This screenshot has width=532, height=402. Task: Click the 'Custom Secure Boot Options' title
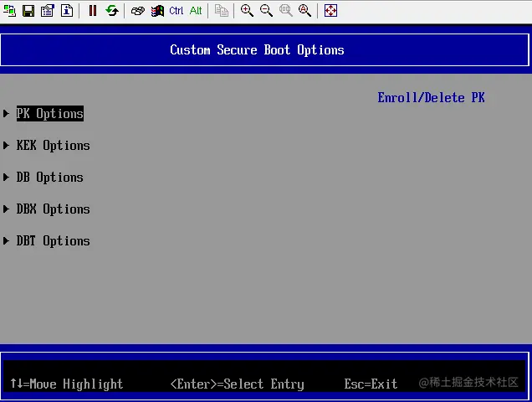[257, 50]
